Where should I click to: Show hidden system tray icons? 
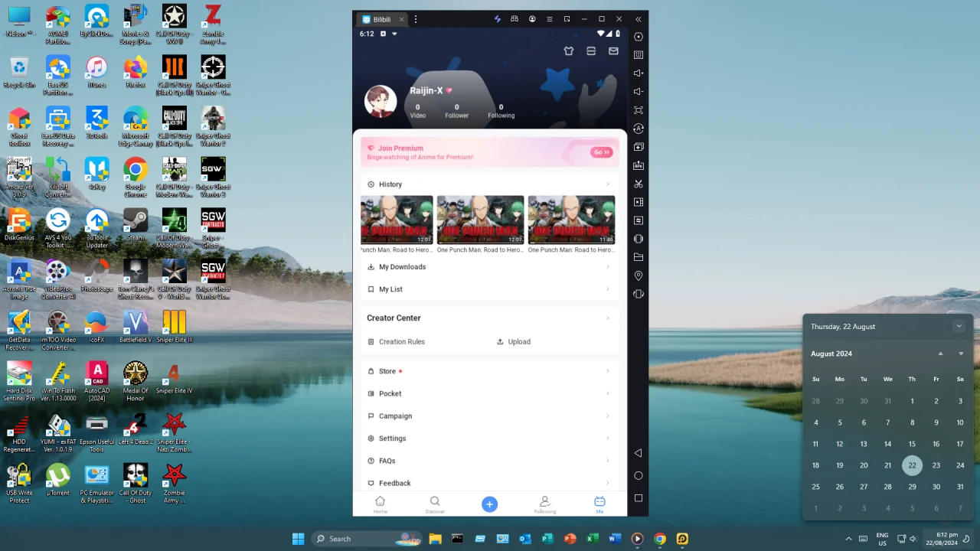coord(848,539)
